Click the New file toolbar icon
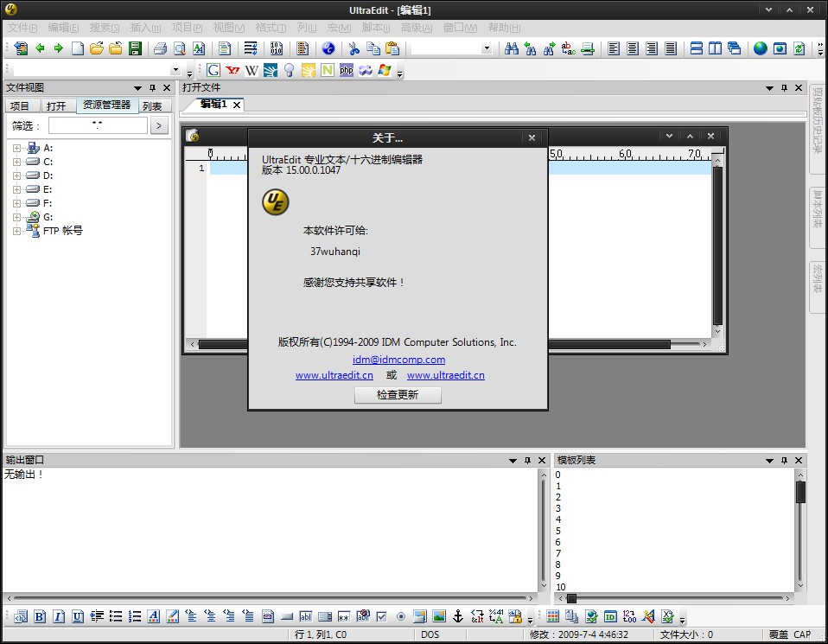The height and width of the screenshot is (644, 828). [x=78, y=48]
